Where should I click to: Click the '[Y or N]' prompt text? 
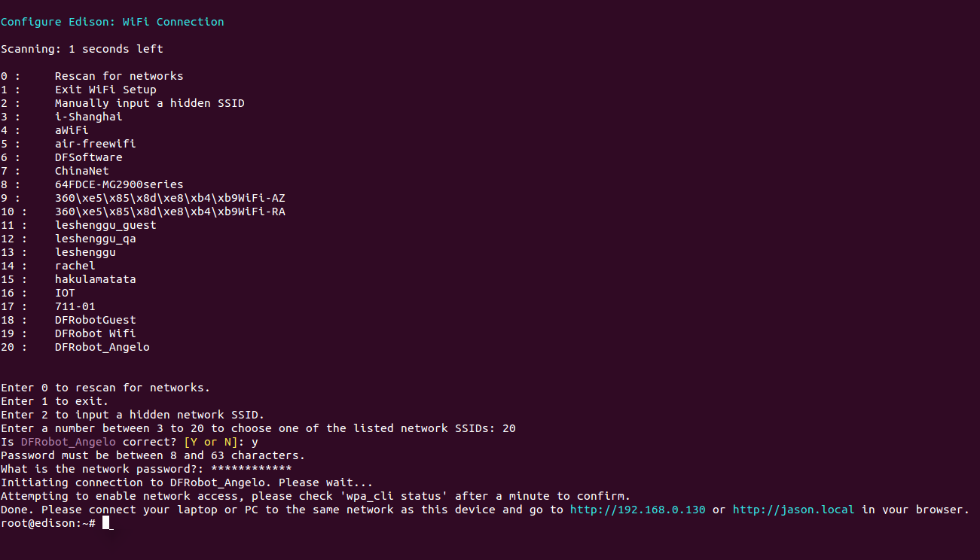tap(211, 442)
